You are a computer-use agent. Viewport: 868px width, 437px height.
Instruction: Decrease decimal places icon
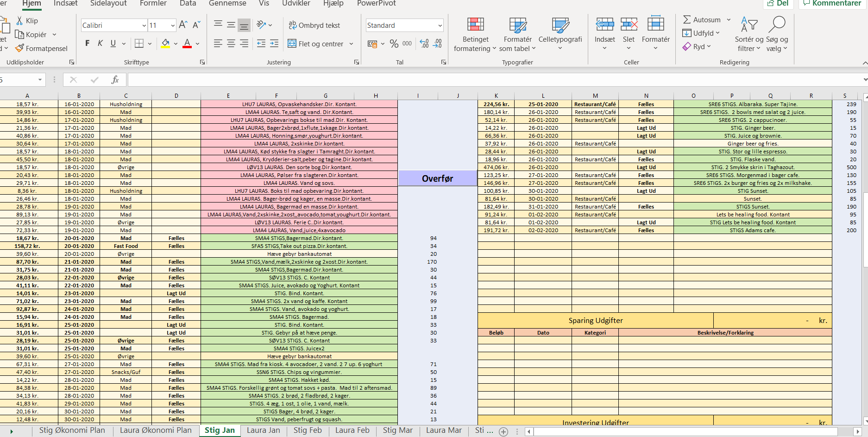point(437,44)
